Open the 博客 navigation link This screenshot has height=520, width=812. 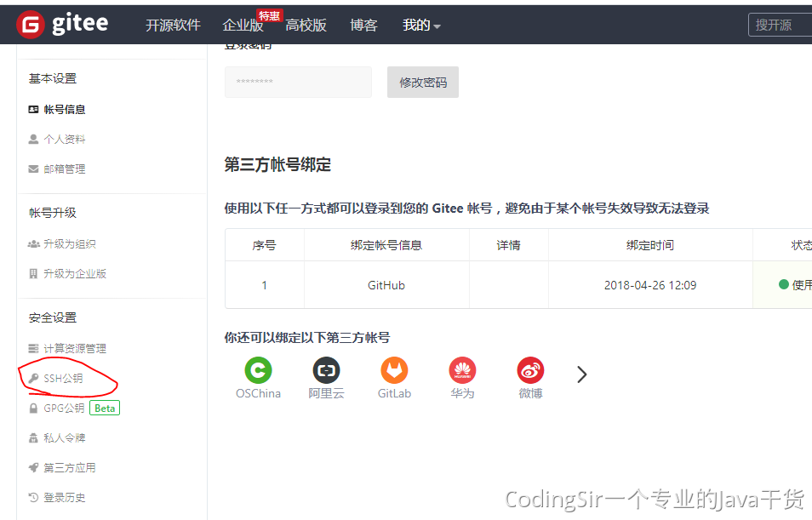[x=363, y=25]
